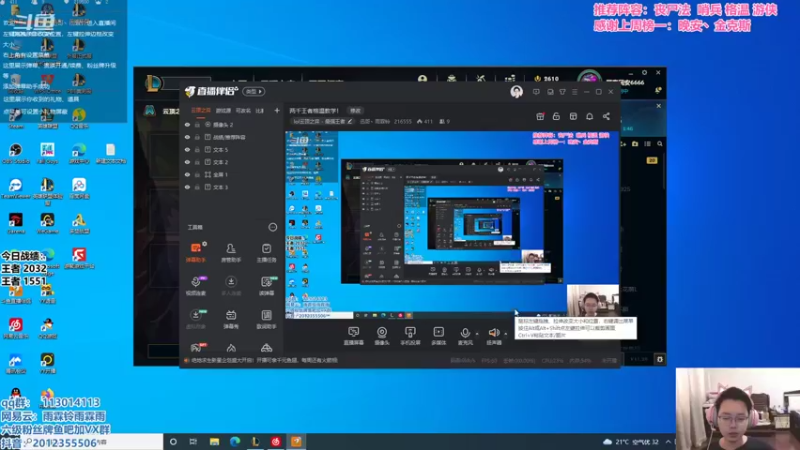The image size is (800, 450).
Task: Click the mode switch pill beside logo
Action: point(254,92)
